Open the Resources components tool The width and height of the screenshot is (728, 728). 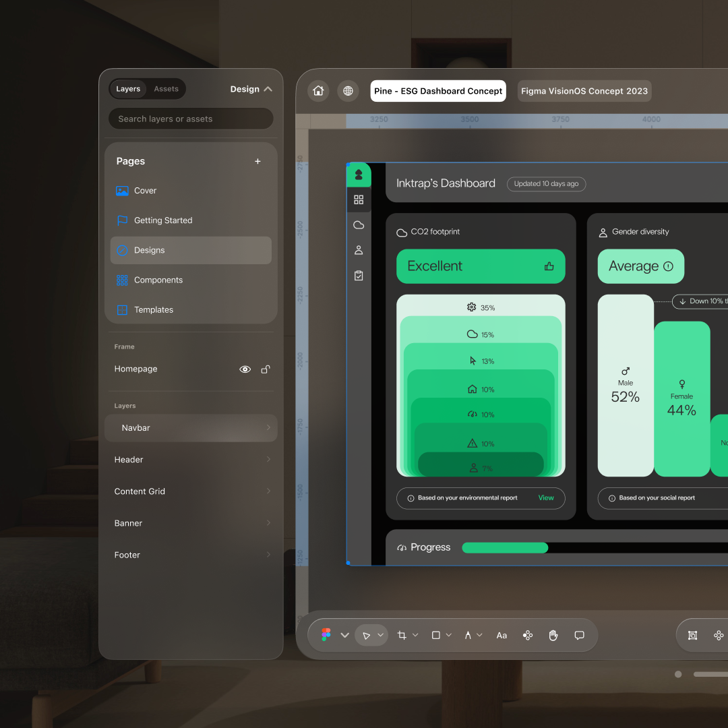tap(527, 635)
